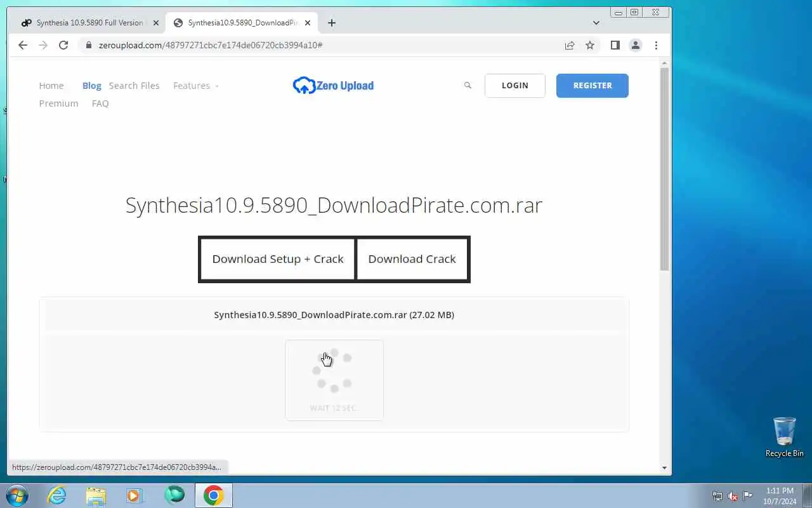
Task: Open the Recycle Bin on desktop
Action: 785,437
